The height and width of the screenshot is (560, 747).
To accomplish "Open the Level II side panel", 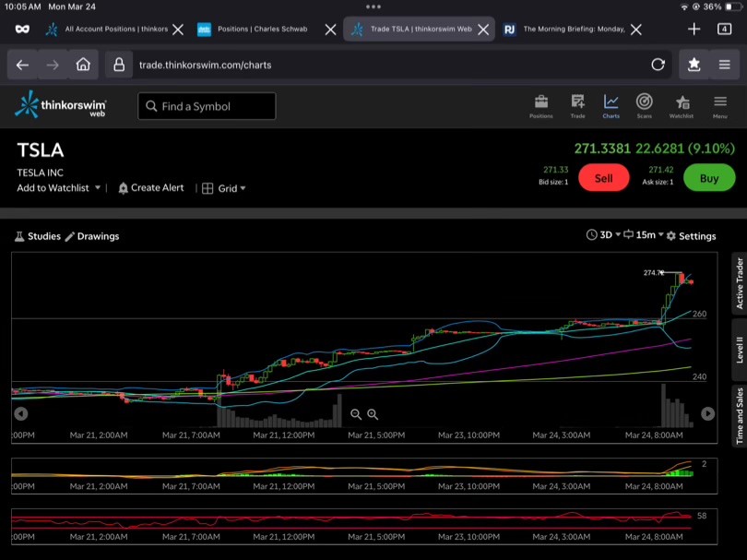I will [x=740, y=350].
